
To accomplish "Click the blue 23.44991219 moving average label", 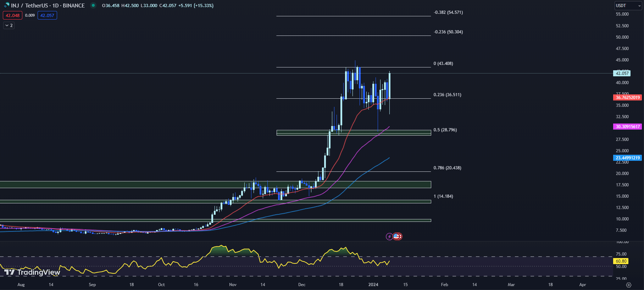I will 628,158.
